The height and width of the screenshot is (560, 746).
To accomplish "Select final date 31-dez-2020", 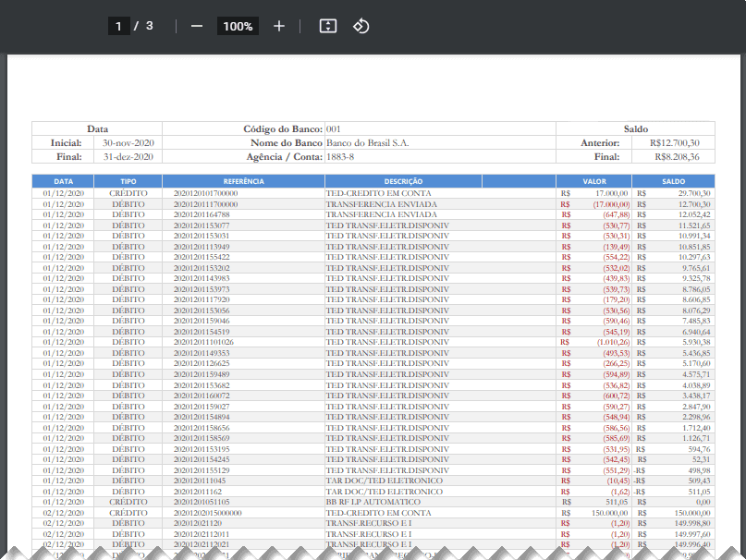I will point(128,156).
